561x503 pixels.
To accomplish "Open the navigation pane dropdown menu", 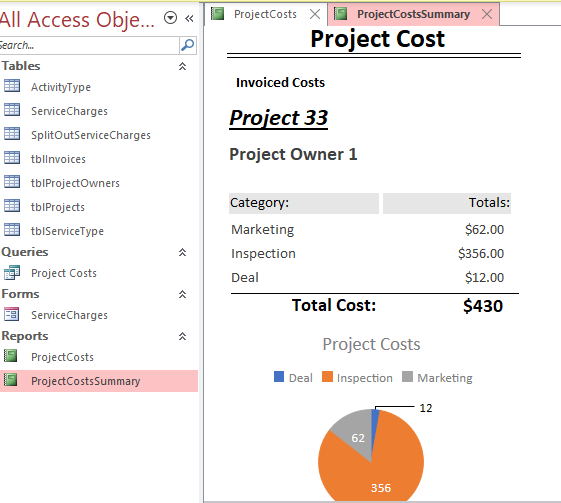I will coord(170,18).
